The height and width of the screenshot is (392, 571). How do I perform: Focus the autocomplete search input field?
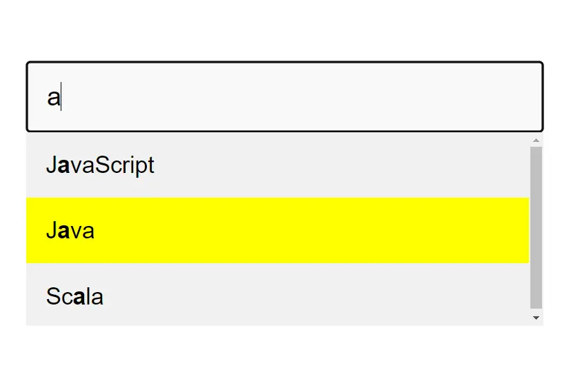[284, 97]
